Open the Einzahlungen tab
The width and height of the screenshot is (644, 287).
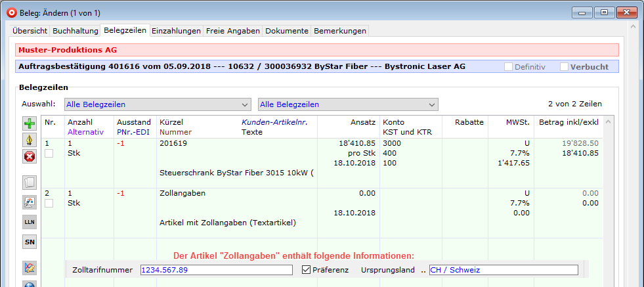click(176, 31)
